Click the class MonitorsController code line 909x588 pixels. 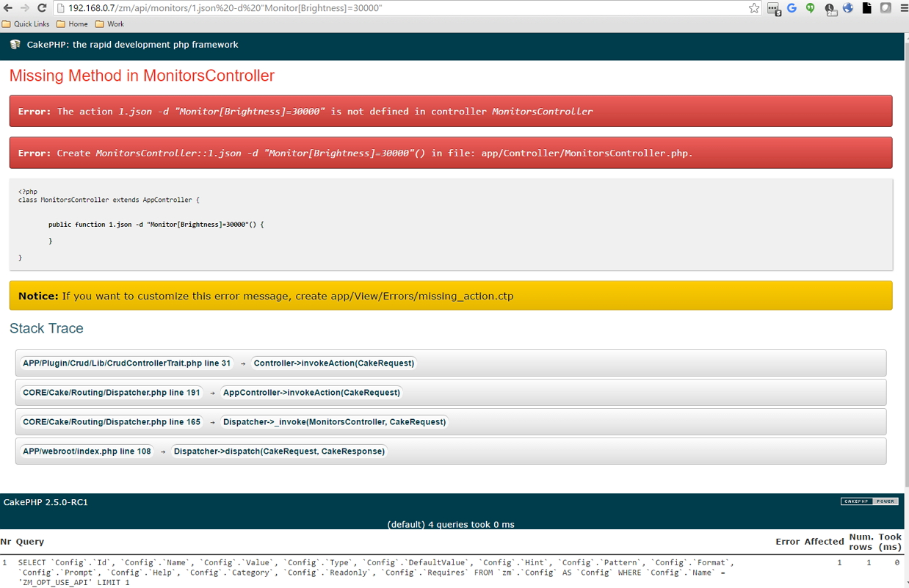tap(109, 200)
